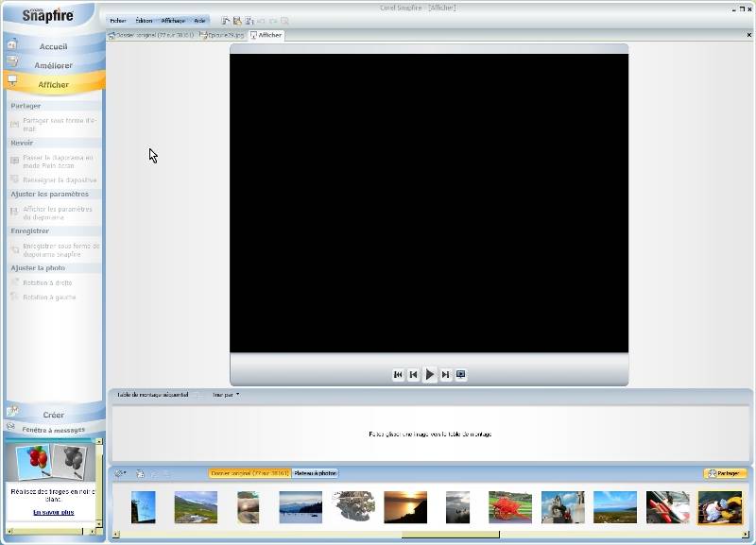The height and width of the screenshot is (545, 756).
Task: Switch to the Epicure29.jpg tab
Action: [222, 35]
